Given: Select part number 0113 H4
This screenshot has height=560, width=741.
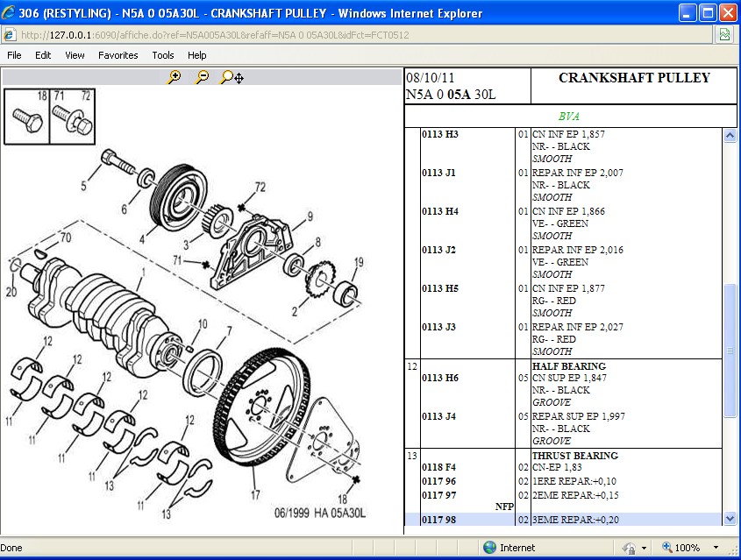Looking at the screenshot, I should pyautogui.click(x=440, y=211).
